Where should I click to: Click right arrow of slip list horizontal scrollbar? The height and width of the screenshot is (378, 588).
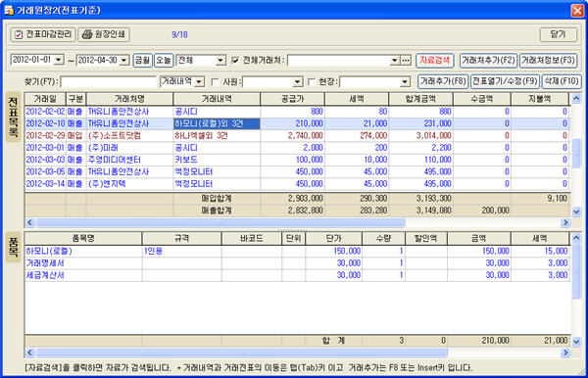(x=565, y=223)
